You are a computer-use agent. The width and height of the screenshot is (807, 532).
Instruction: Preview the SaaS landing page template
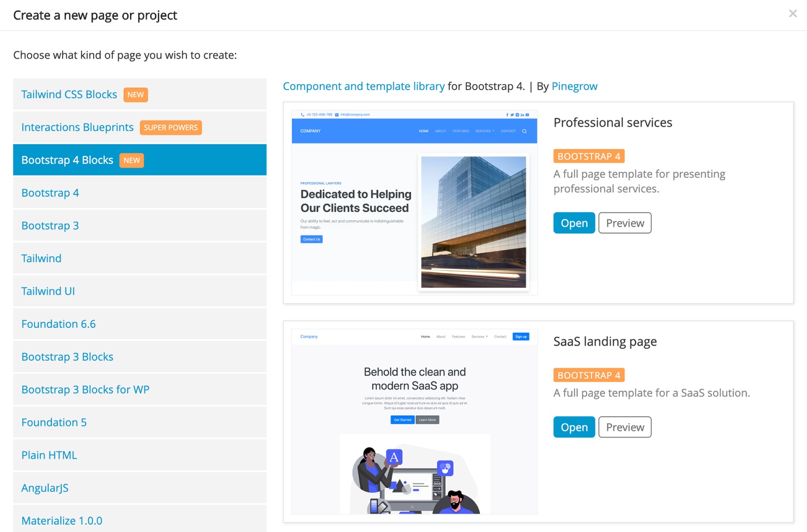click(x=625, y=427)
